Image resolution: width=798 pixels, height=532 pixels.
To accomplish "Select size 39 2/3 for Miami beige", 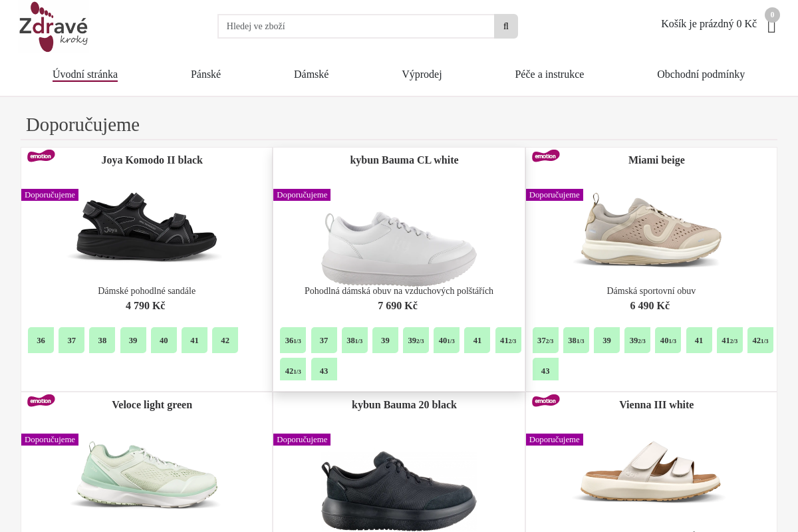I will pyautogui.click(x=637, y=340).
